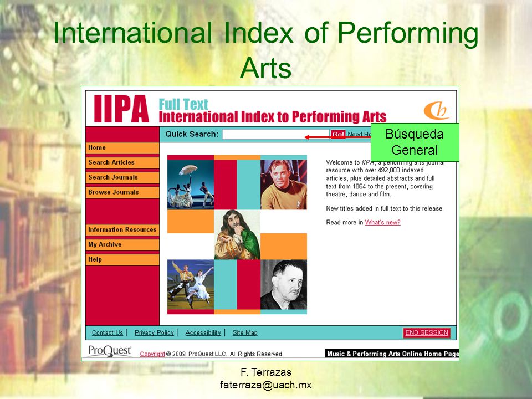This screenshot has height=399, width=532.
Task: Click the Quick Search label
Action: 192,134
